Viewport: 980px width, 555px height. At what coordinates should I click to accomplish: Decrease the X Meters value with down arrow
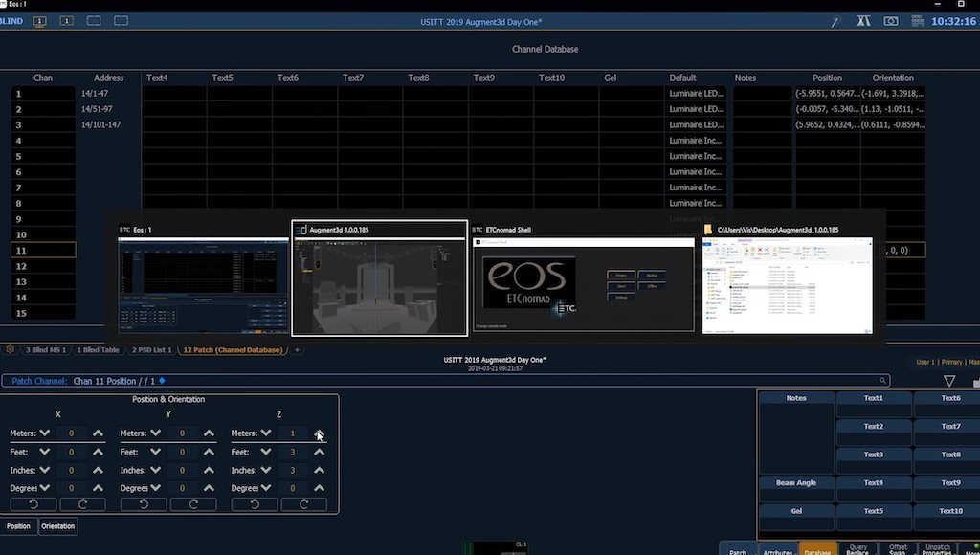click(45, 433)
